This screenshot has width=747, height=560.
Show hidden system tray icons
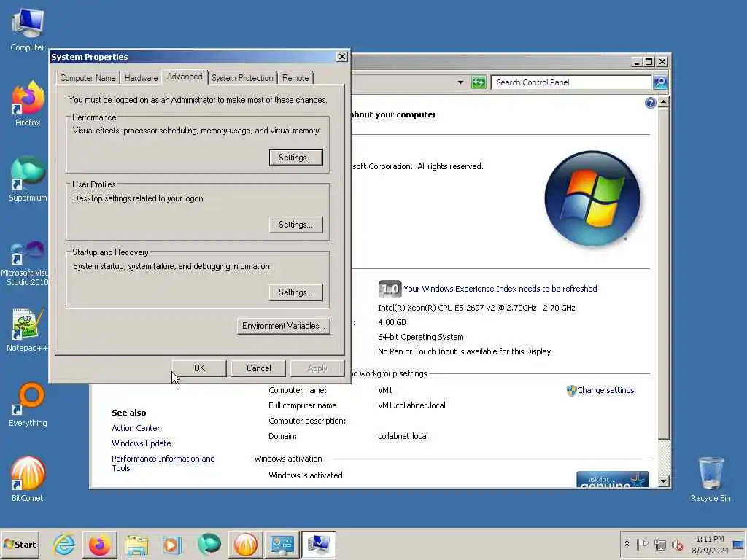627,544
